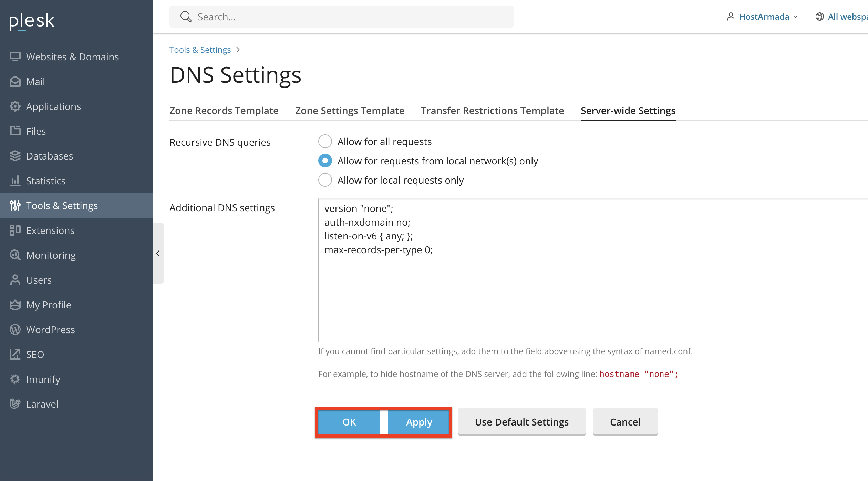
Task: Cancel the DNS settings changes
Action: pyautogui.click(x=625, y=422)
